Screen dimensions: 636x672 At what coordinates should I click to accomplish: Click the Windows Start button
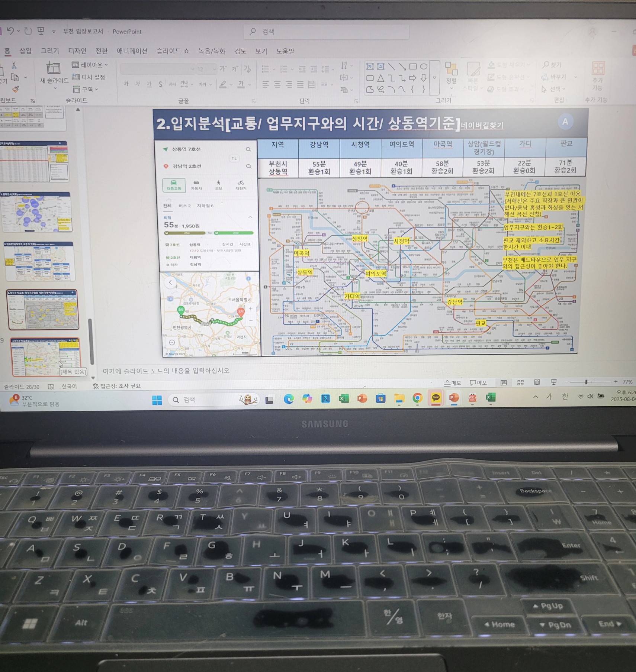coord(157,400)
